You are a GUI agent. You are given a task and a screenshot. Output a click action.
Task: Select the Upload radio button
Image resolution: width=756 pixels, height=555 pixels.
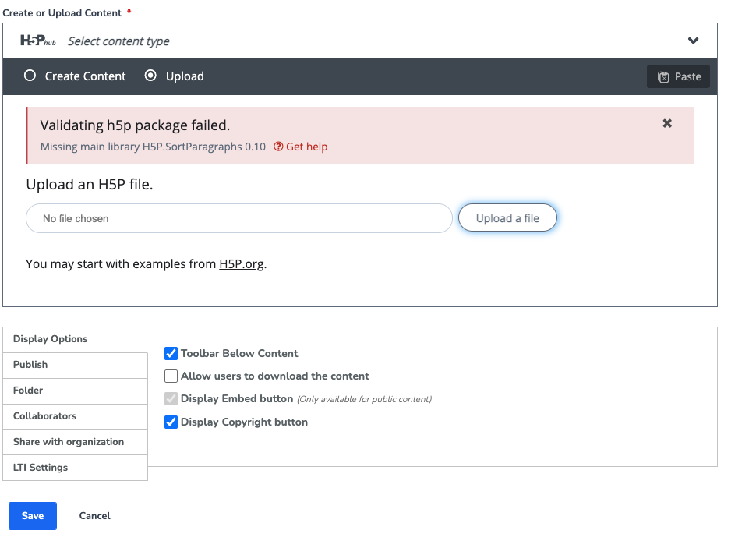click(150, 76)
